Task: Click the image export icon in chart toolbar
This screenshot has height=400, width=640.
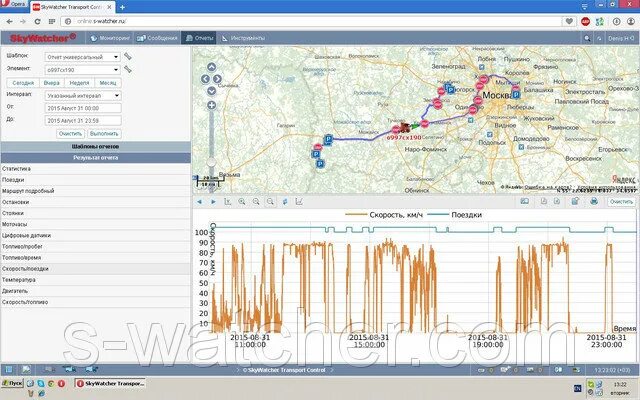Action: (524, 201)
